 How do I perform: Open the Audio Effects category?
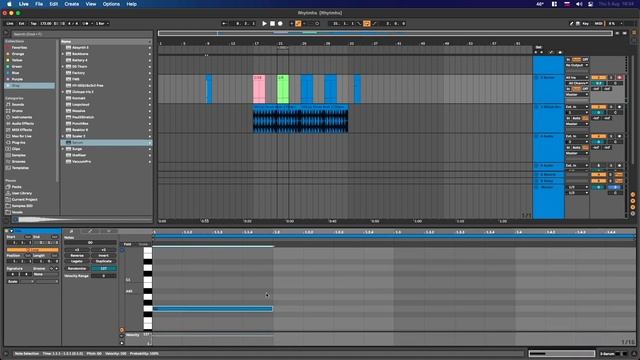pos(22,123)
